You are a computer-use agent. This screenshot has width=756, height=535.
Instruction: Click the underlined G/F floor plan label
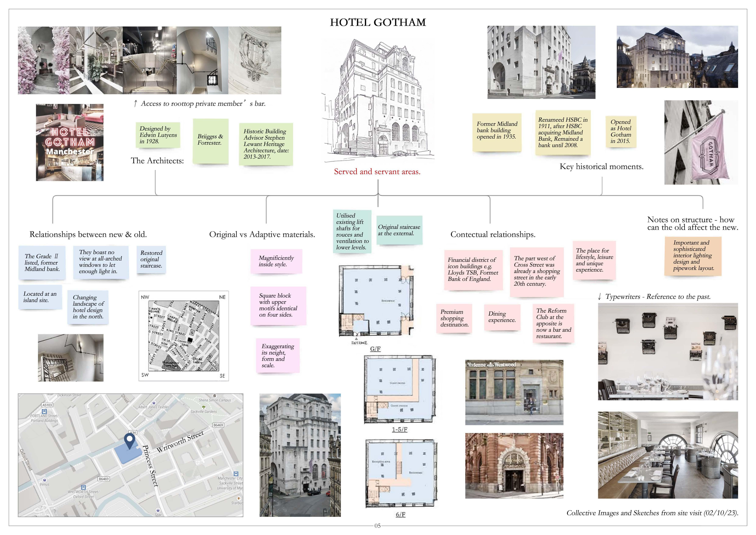tap(375, 349)
